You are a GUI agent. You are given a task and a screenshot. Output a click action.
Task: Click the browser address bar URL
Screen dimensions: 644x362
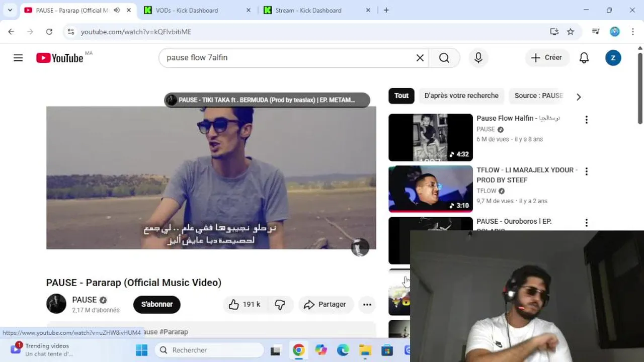click(x=136, y=32)
